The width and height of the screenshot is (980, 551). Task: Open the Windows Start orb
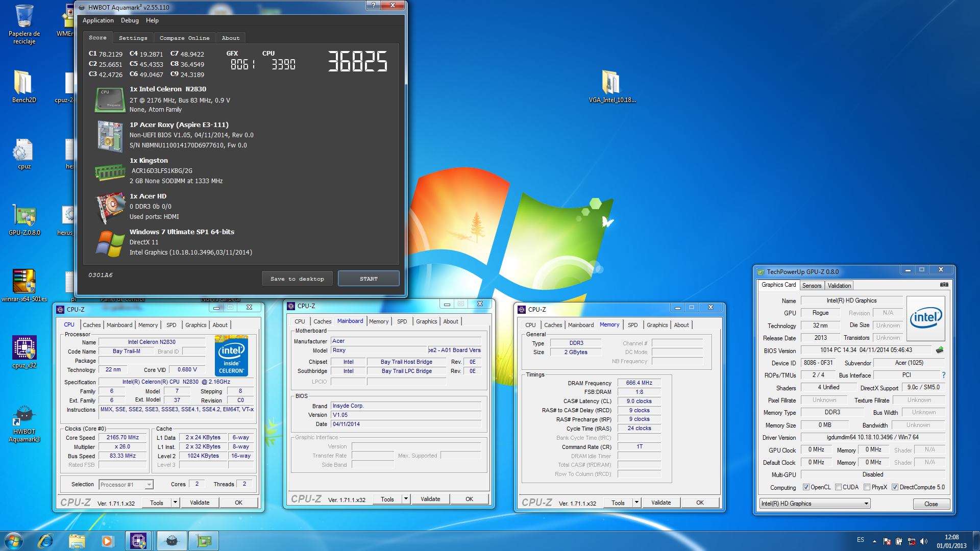[x=14, y=541]
